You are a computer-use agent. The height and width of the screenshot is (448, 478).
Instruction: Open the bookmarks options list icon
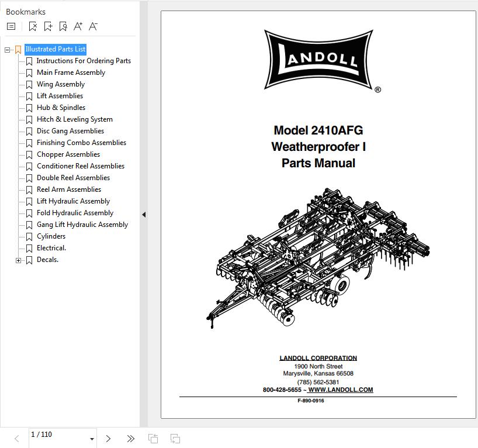click(x=11, y=26)
